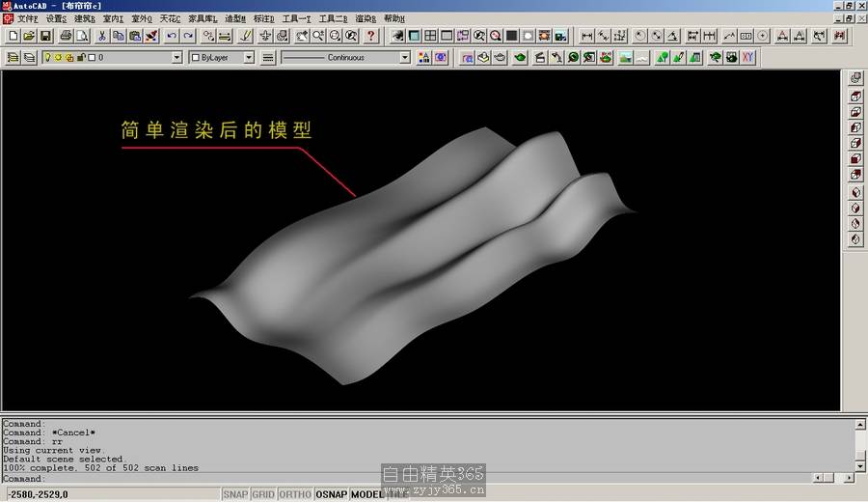Click the GRID button in the status bar

[263, 494]
